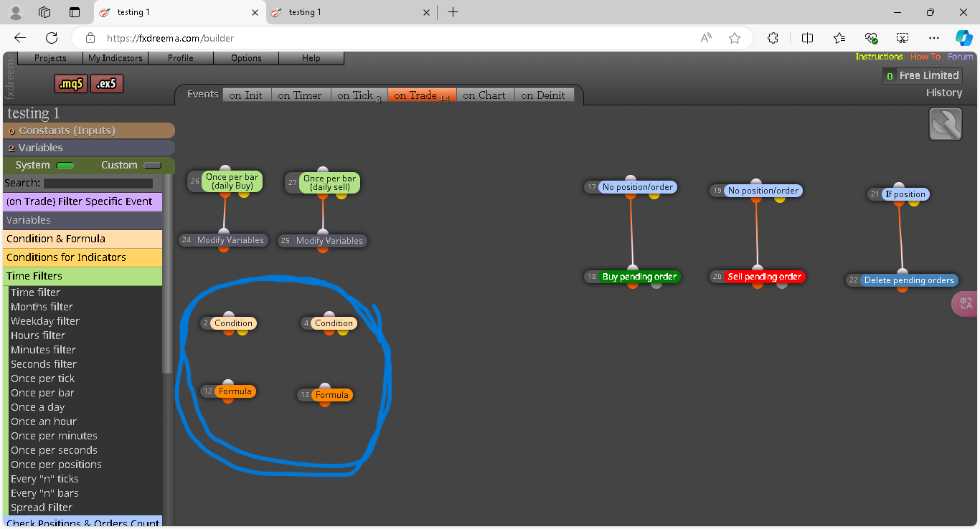Open the browser profile avatar icon
This screenshot has height=529, width=980.
(x=15, y=12)
